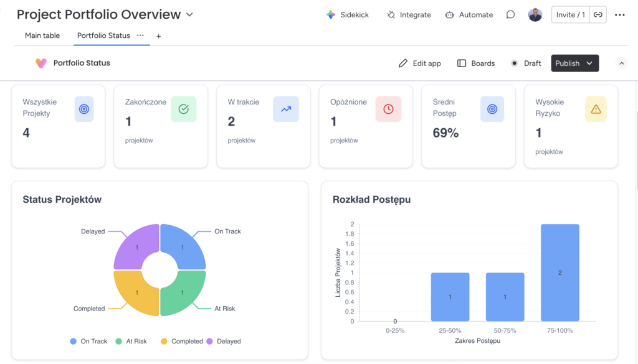Expand the Project Portfolio Overview title dropdown
Viewport: 638px width, 364px height.
pos(190,15)
